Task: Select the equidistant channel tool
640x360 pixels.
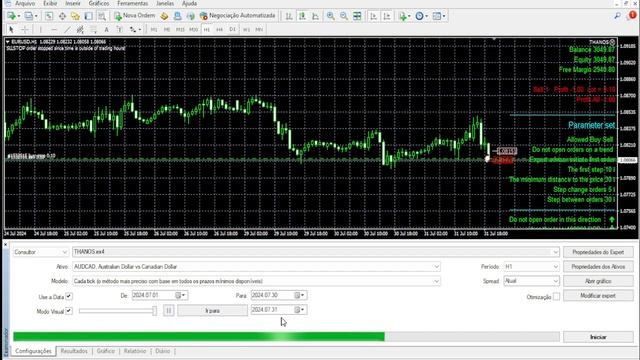Action: point(80,29)
